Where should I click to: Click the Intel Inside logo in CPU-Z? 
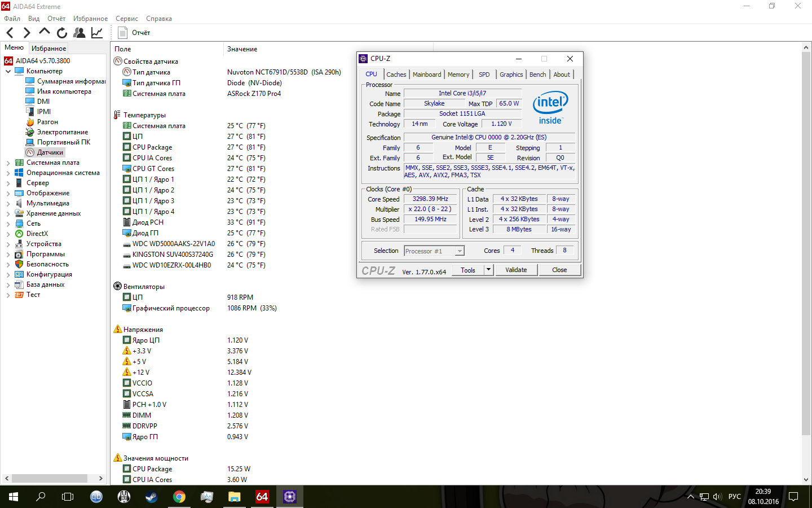[550, 107]
